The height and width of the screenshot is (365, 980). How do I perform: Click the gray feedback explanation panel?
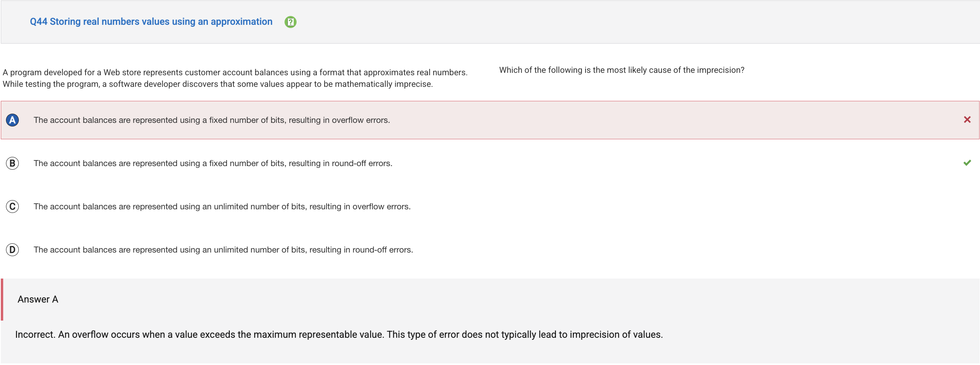(x=490, y=321)
